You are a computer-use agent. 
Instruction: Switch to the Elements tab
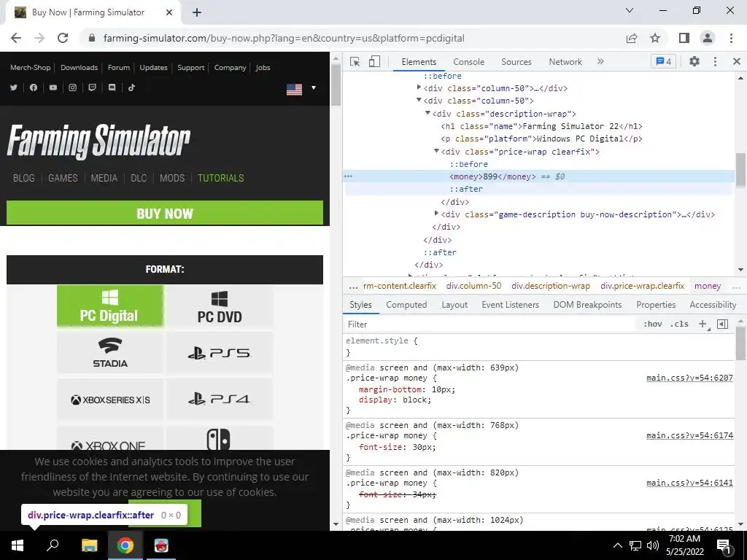[x=419, y=62]
